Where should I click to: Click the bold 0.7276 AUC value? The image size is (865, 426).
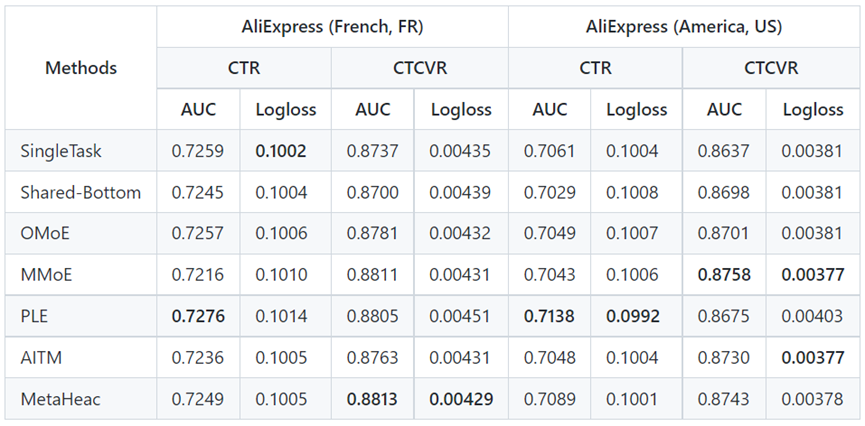click(x=199, y=316)
